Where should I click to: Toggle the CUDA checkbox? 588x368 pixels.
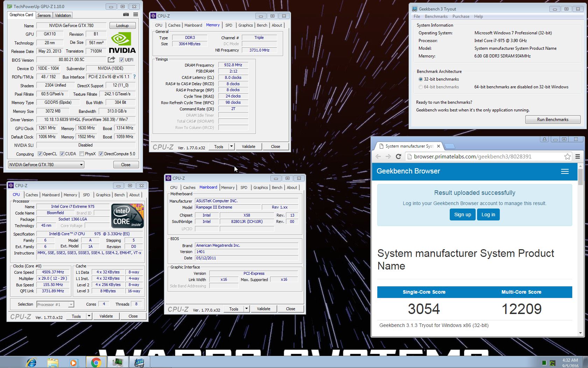62,154
